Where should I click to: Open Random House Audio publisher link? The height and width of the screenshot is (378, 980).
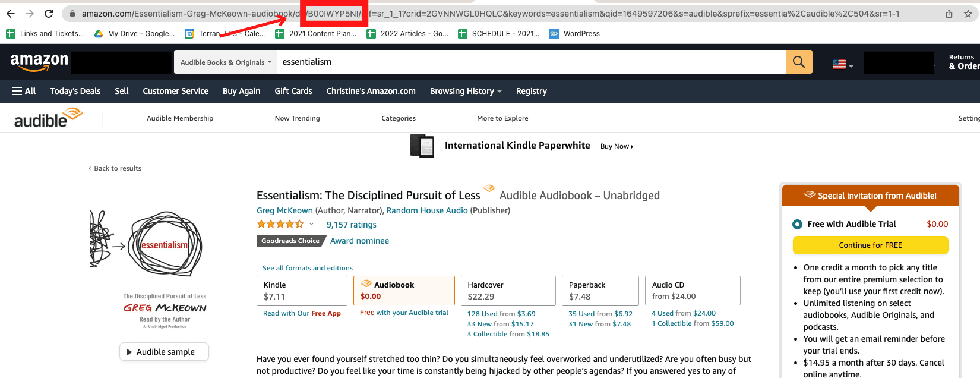tap(427, 210)
